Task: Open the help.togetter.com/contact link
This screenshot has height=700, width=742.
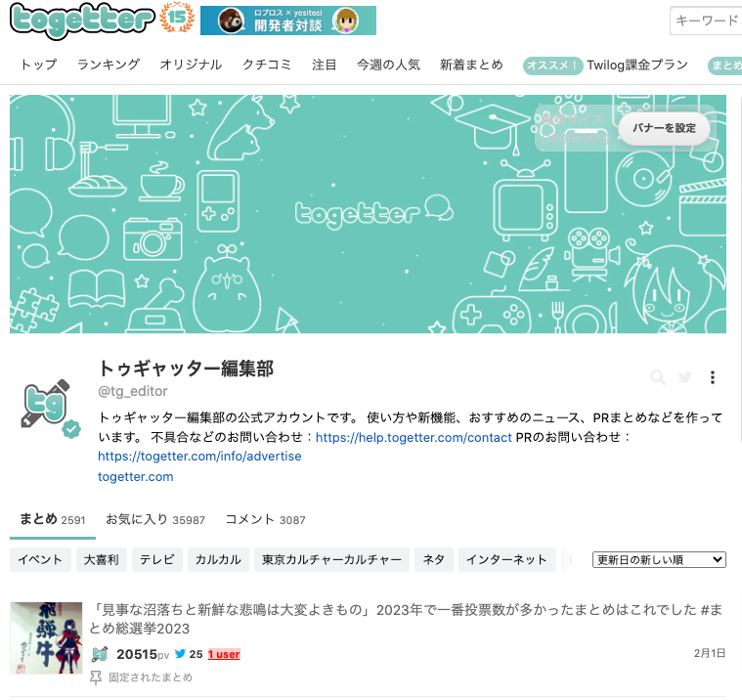Action: (x=414, y=437)
